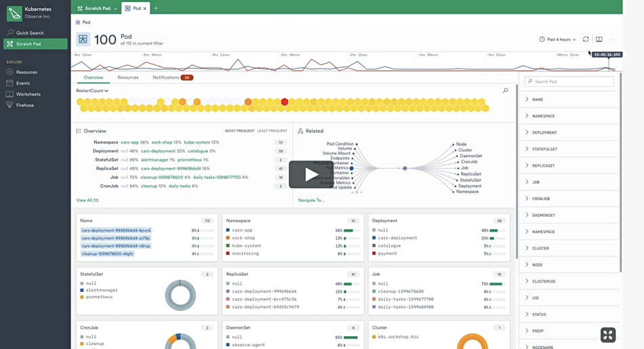644x349 pixels.
Task: Sort overview by Most Frequent
Action: click(240, 131)
